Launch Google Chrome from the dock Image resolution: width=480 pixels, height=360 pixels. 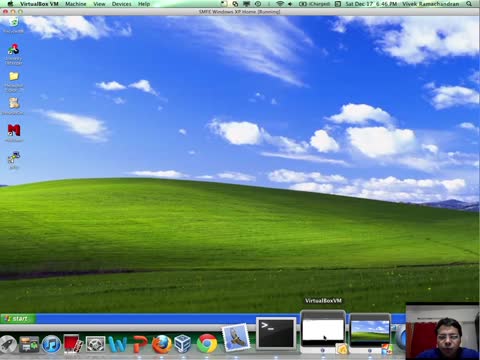click(x=207, y=343)
